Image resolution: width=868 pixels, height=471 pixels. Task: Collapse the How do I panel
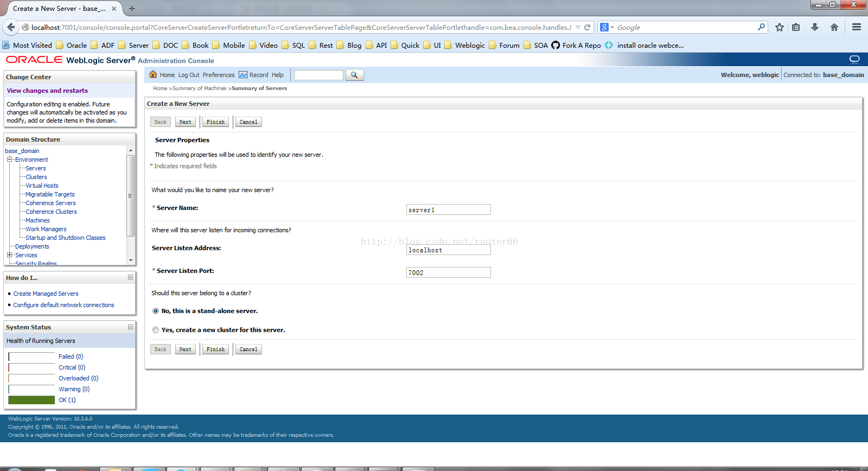pos(130,277)
